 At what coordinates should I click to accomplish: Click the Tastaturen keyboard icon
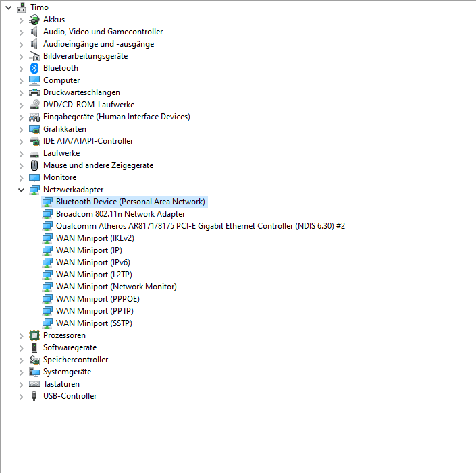[x=34, y=384]
